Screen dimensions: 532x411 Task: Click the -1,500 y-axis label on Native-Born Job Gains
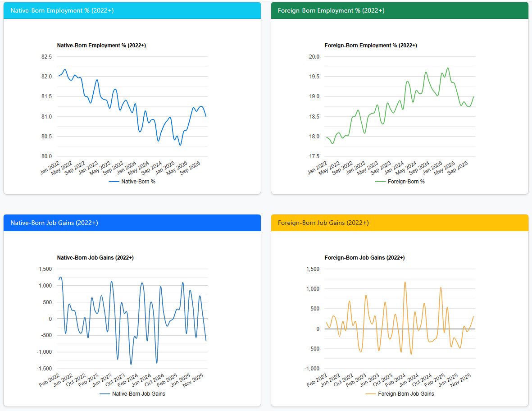pos(44,369)
